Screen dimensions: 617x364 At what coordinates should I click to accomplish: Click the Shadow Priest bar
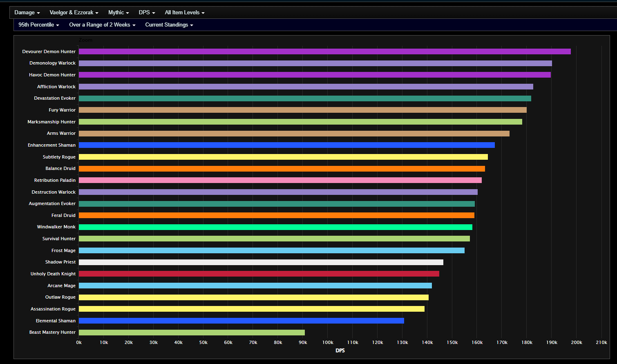(x=261, y=262)
